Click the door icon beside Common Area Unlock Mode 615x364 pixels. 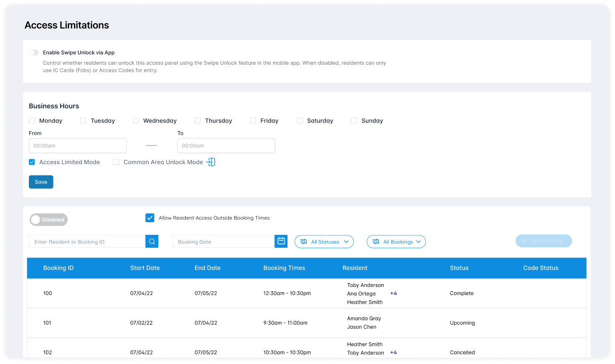[211, 162]
